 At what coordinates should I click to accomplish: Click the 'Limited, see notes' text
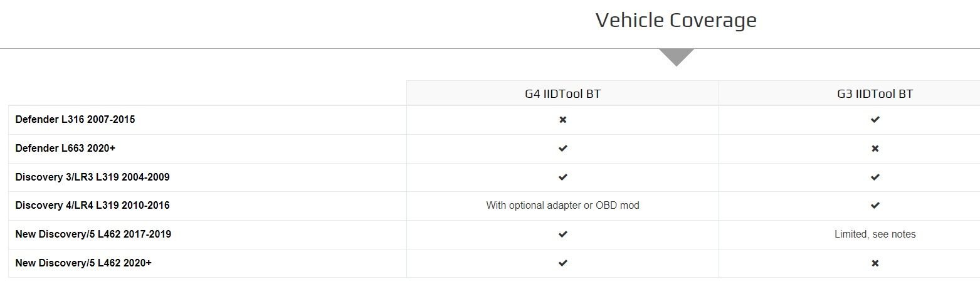(x=875, y=234)
